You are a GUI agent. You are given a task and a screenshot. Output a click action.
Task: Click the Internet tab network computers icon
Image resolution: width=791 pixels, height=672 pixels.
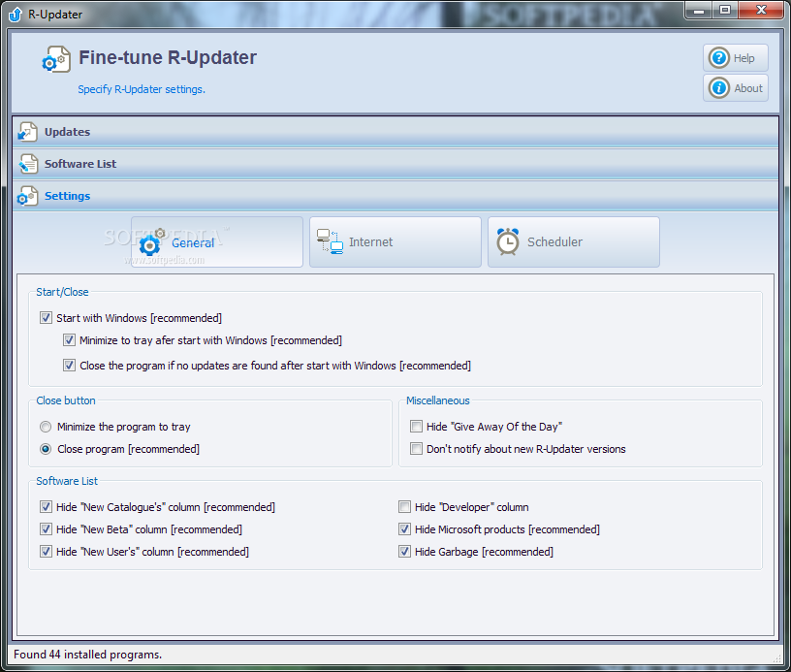click(x=330, y=241)
